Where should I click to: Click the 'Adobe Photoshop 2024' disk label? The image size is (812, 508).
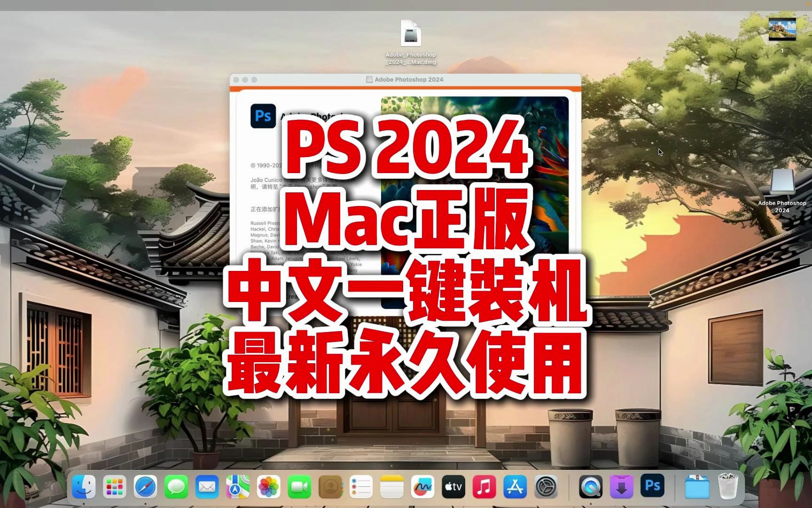coord(782,206)
